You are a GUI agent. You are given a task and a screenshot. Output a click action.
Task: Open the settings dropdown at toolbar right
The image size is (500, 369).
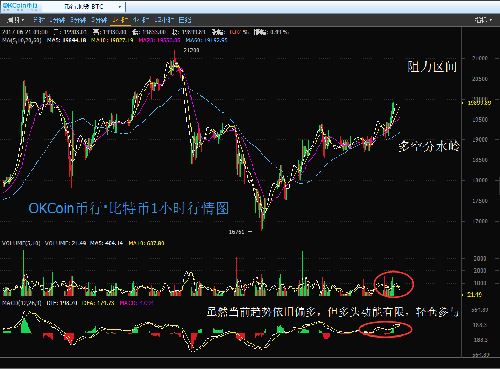(x=483, y=20)
